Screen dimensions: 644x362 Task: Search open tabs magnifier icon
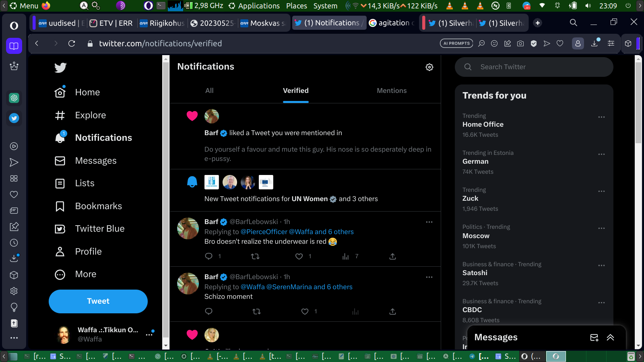(x=574, y=23)
